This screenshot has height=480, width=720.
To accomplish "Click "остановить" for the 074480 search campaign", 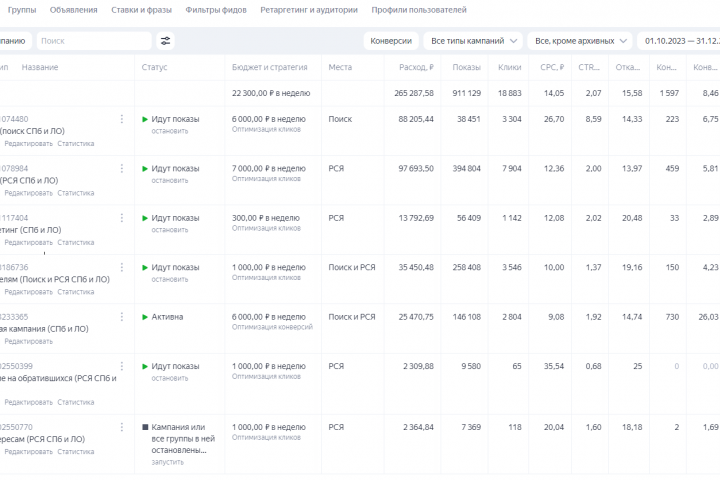I will 169,131.
